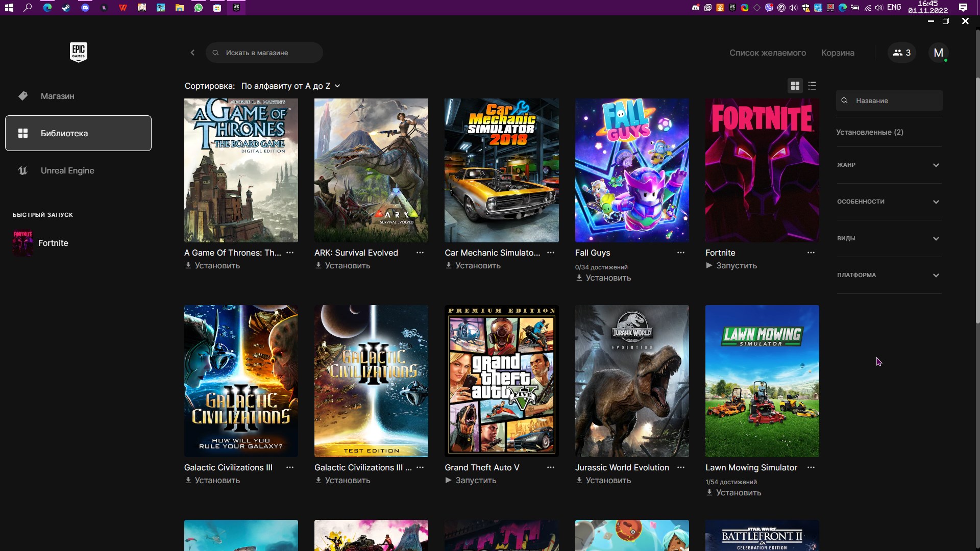
Task: Install Jurassic World Evolution
Action: (x=603, y=480)
